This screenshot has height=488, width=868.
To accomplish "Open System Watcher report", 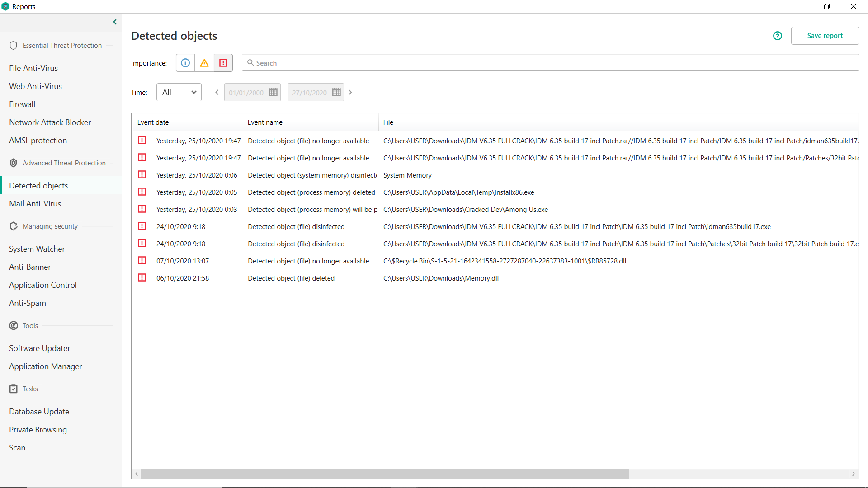I will pyautogui.click(x=37, y=249).
